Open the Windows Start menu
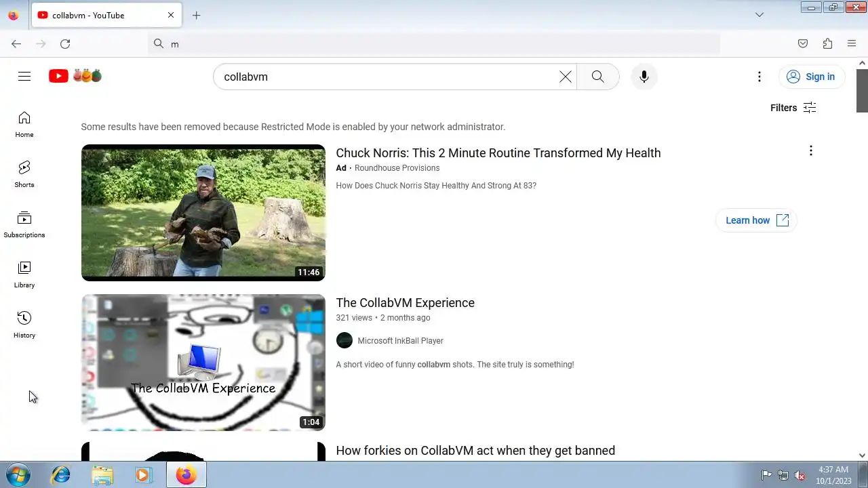This screenshot has height=488, width=868. pos(18,475)
